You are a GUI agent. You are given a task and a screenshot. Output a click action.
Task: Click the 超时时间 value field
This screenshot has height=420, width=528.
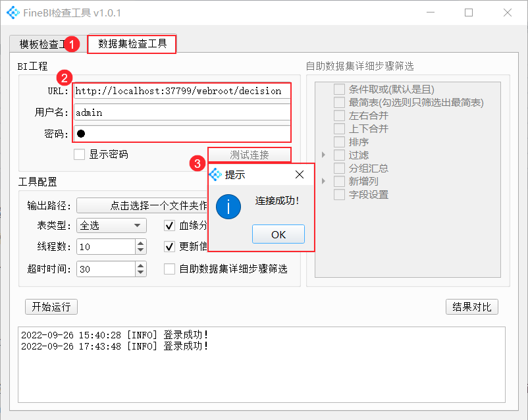point(106,269)
